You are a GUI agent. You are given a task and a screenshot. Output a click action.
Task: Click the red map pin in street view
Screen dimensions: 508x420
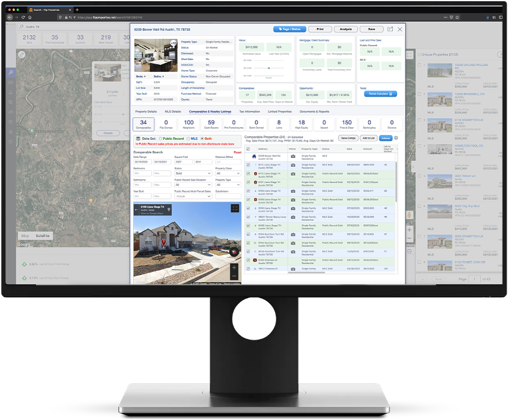(x=163, y=243)
